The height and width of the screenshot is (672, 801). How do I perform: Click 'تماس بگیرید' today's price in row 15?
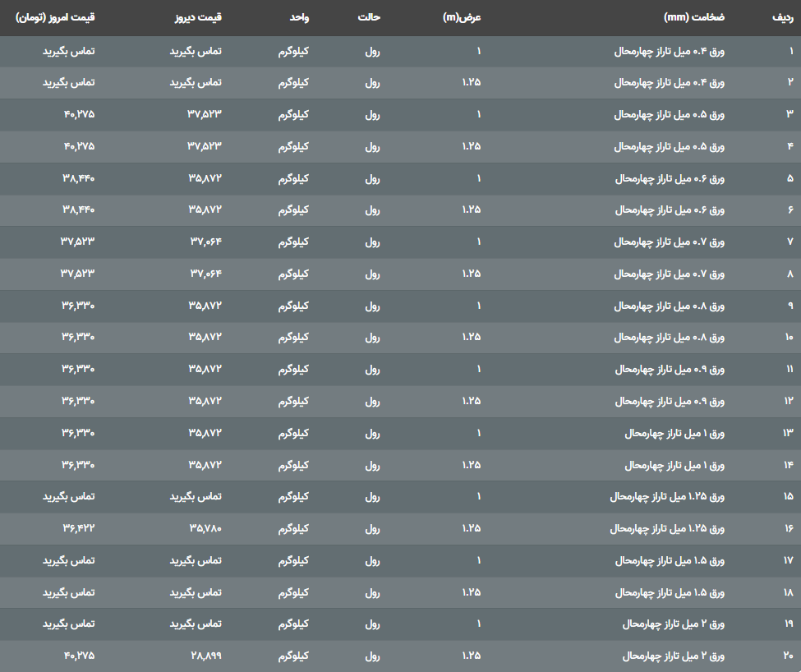[68, 496]
